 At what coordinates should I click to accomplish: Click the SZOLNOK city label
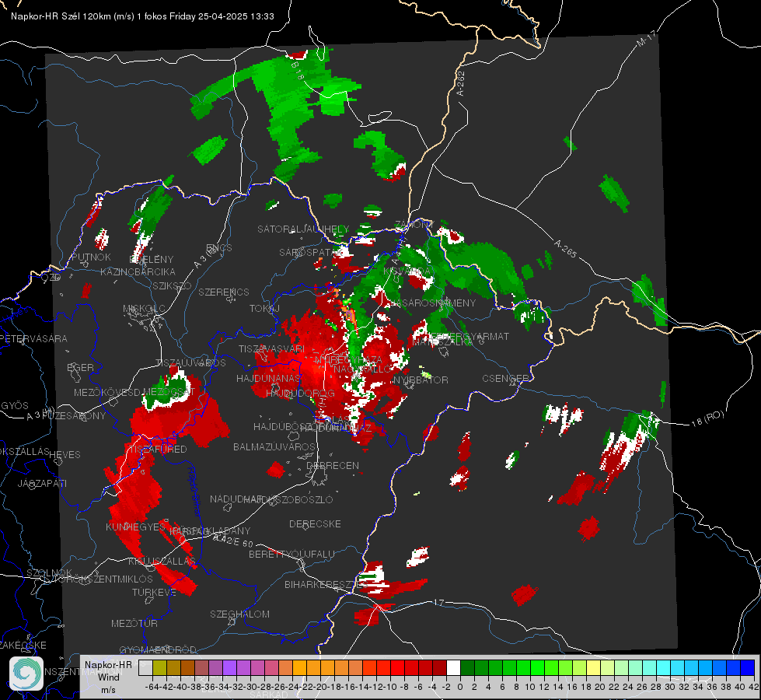tap(50, 572)
